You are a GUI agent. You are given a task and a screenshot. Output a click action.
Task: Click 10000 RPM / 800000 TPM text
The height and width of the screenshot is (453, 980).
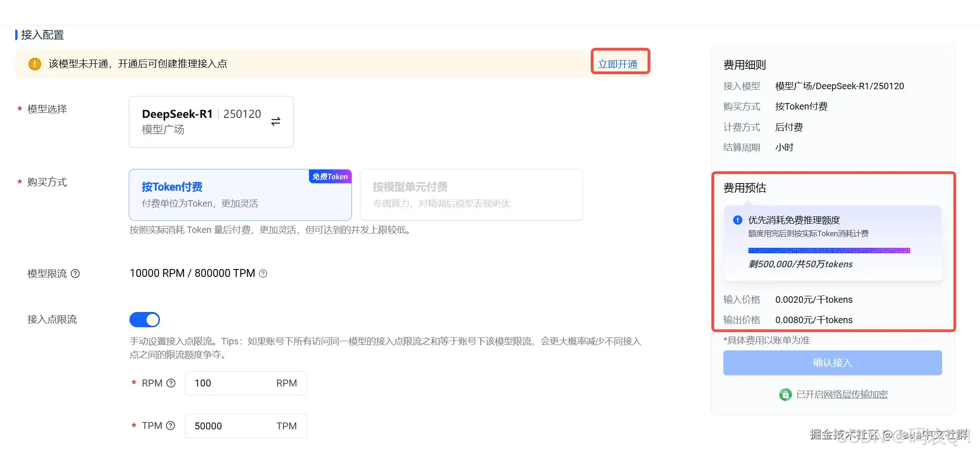coord(192,273)
